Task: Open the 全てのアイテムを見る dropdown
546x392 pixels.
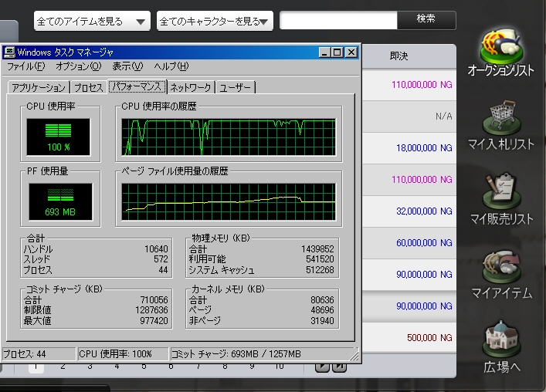Action: pyautogui.click(x=92, y=21)
